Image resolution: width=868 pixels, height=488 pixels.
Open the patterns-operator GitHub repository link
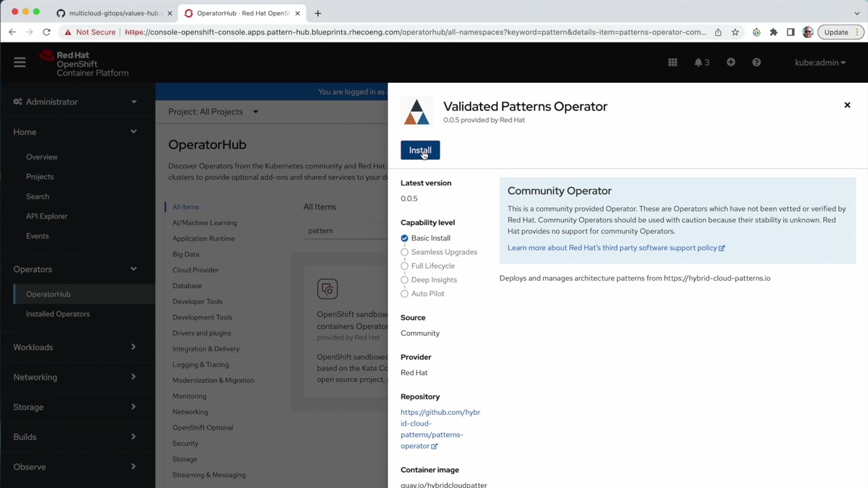(x=440, y=429)
